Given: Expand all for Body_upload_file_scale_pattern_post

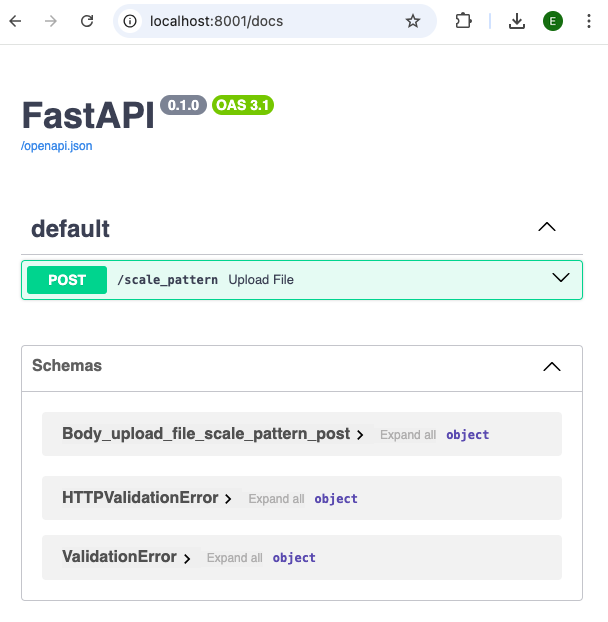Looking at the screenshot, I should point(408,435).
